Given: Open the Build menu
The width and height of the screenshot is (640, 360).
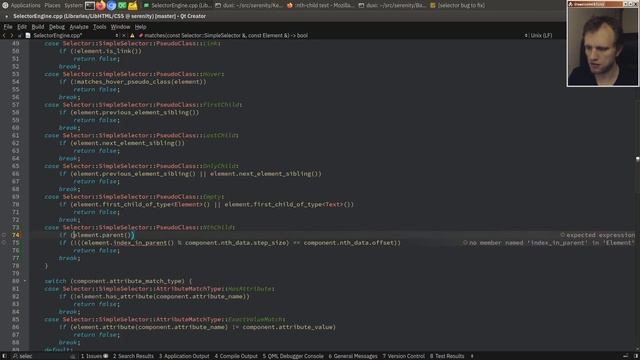Looking at the screenshot, I should (x=38, y=27).
